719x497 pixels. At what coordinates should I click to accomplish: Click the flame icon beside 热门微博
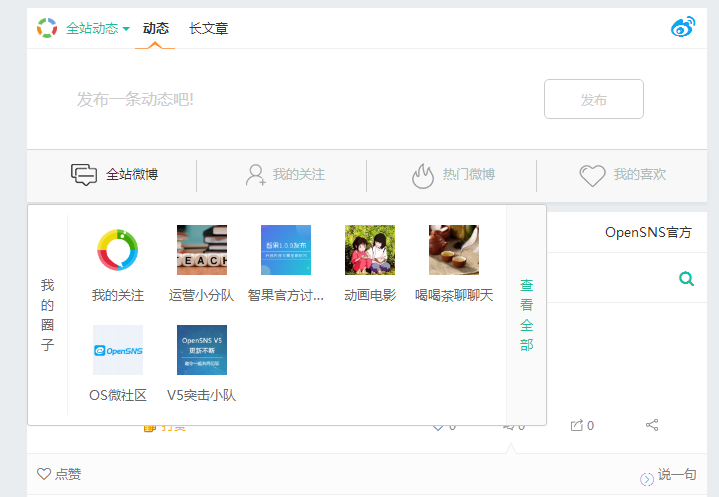[422, 176]
